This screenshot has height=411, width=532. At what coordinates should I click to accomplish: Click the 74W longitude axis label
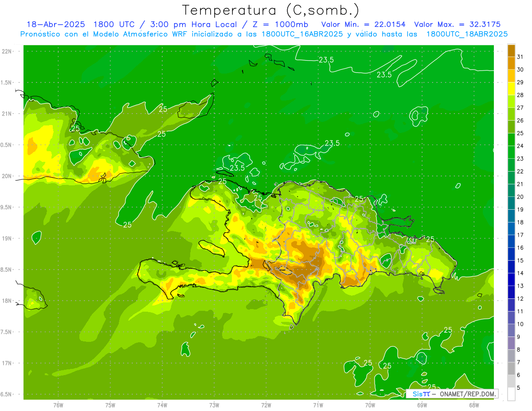pyautogui.click(x=162, y=405)
